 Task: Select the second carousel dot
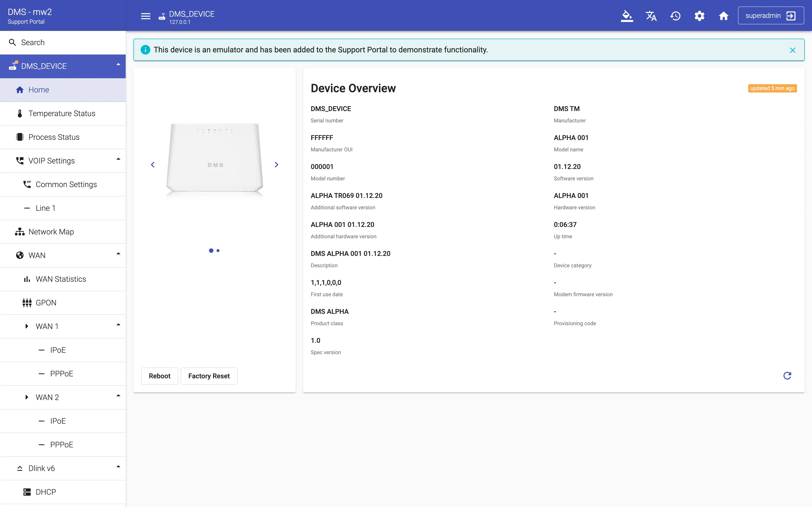(x=218, y=251)
